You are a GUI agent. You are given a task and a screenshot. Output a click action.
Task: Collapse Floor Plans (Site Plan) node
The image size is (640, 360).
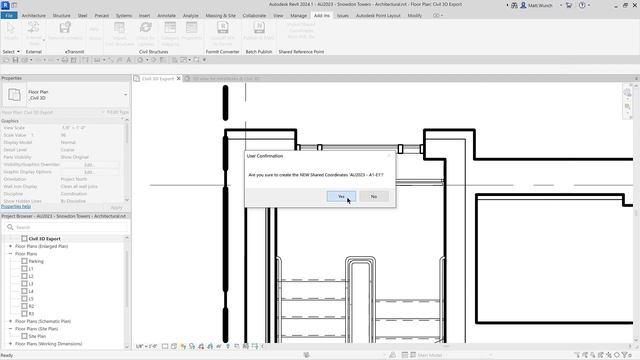pyautogui.click(x=10, y=329)
